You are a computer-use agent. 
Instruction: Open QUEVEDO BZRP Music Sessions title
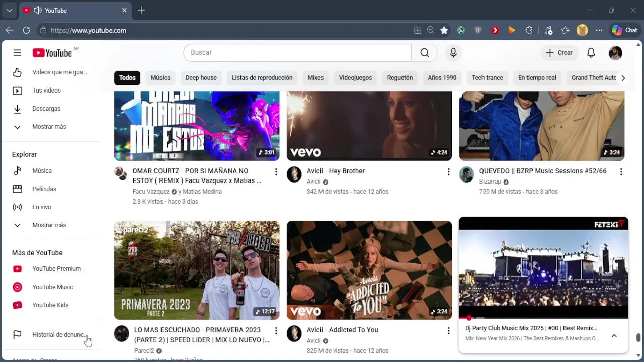pos(543,171)
